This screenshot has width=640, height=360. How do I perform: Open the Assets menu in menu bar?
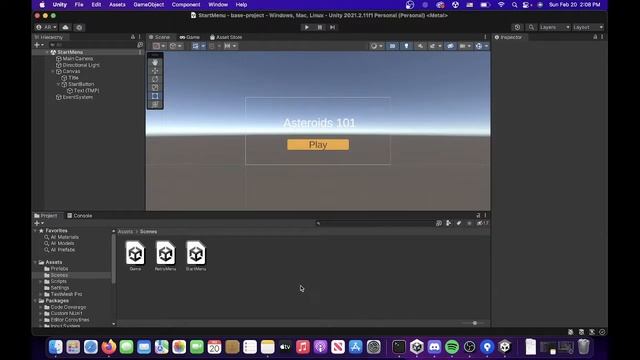click(117, 4)
